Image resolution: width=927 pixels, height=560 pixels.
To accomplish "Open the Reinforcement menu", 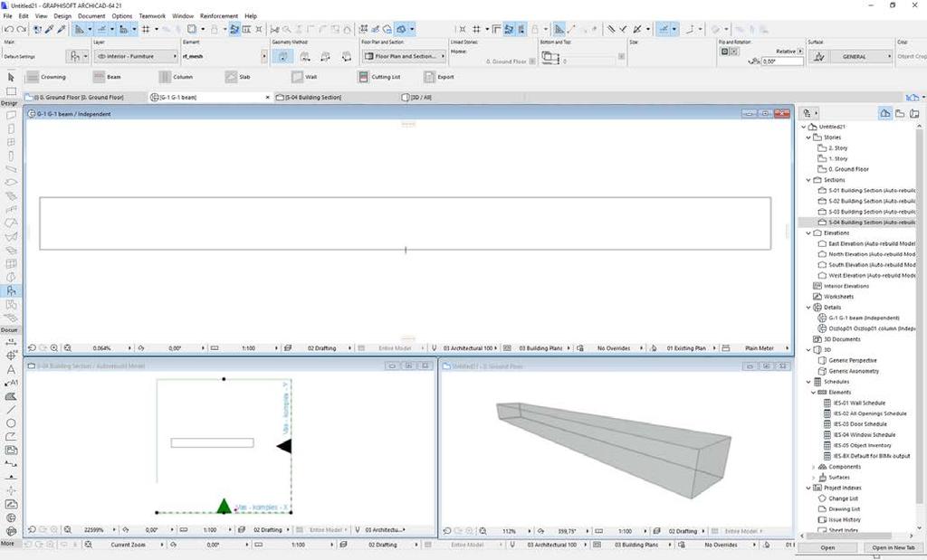I will click(219, 16).
